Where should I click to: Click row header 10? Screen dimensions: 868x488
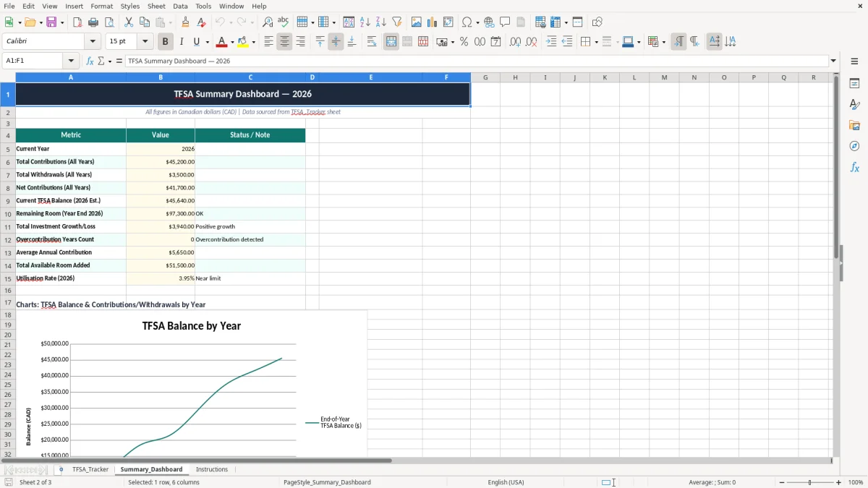click(x=8, y=214)
